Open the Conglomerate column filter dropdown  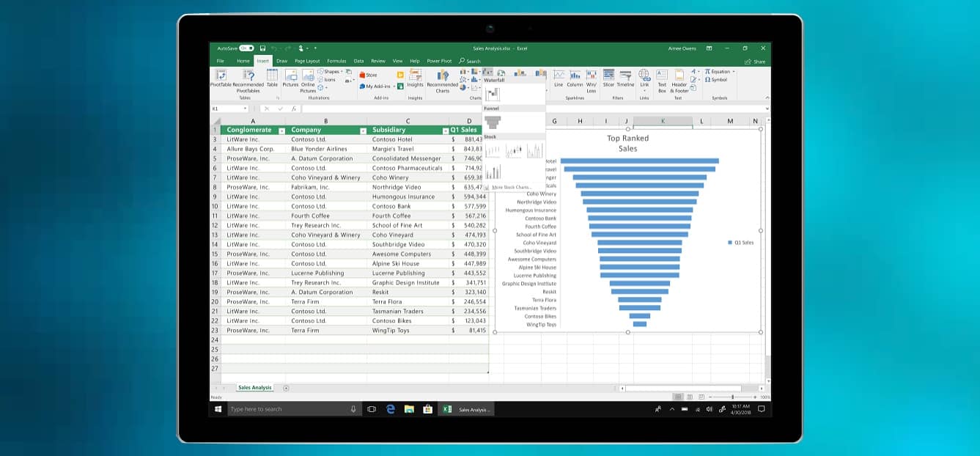[282, 130]
